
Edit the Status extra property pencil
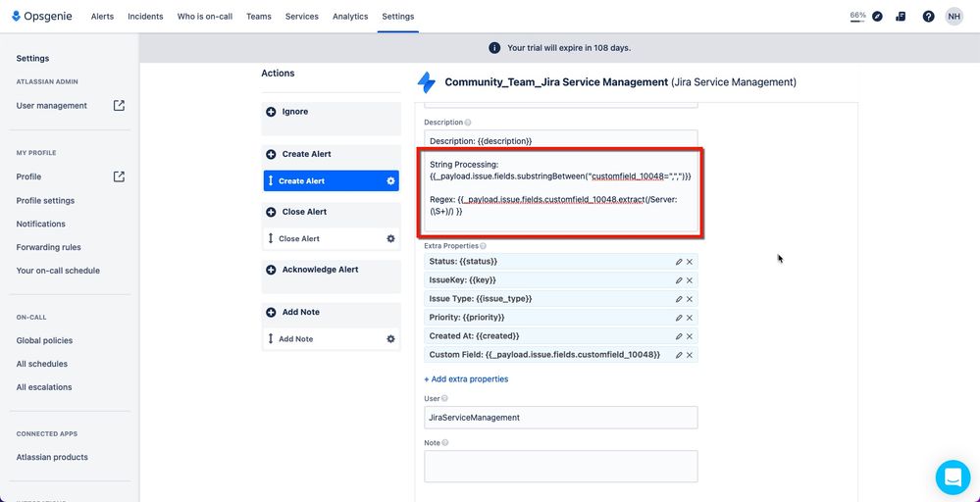679,262
